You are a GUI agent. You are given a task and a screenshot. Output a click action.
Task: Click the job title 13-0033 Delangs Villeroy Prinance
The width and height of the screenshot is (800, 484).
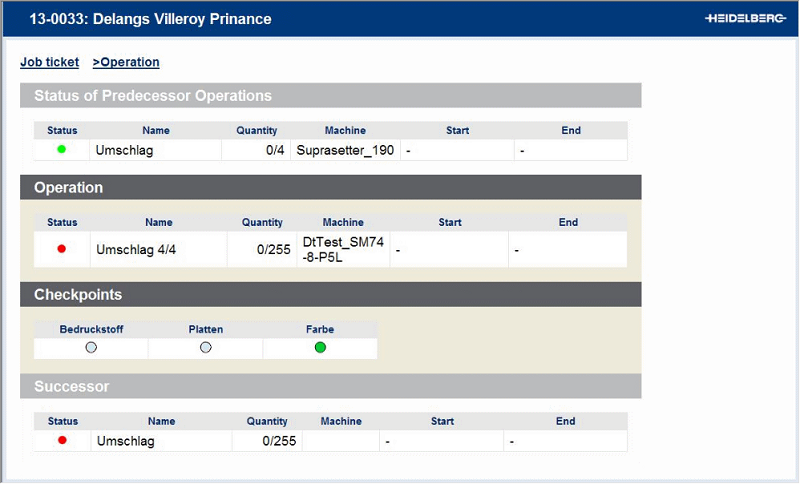coord(150,19)
